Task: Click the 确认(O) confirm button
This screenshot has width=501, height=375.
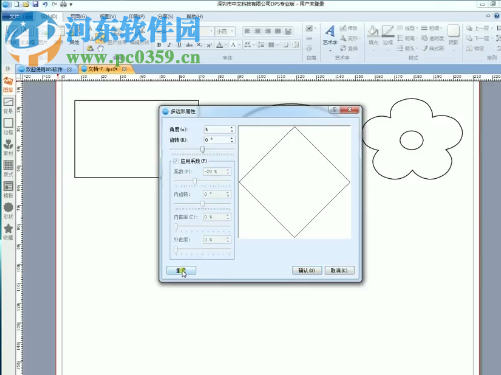Action: 307,270
